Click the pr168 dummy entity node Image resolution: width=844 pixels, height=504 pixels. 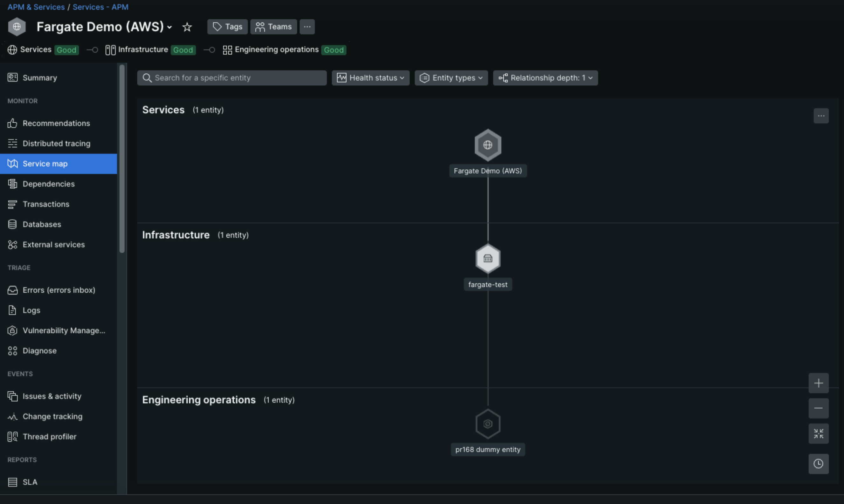coord(488,424)
